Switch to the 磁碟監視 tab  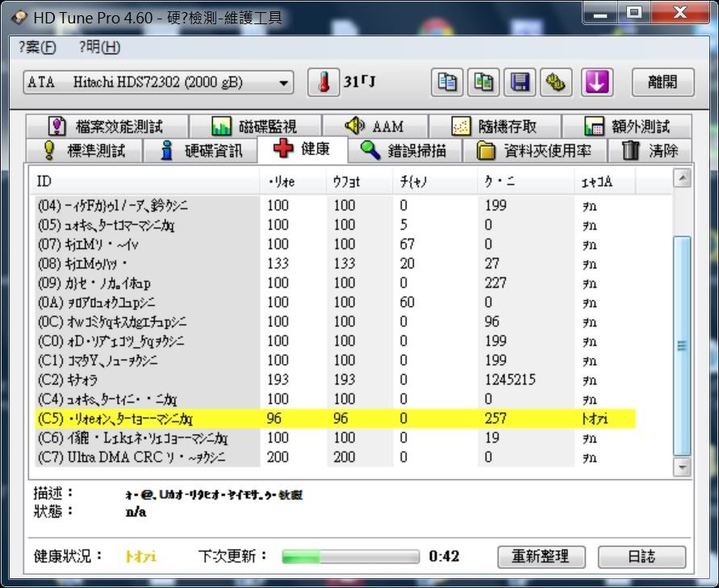[255, 126]
